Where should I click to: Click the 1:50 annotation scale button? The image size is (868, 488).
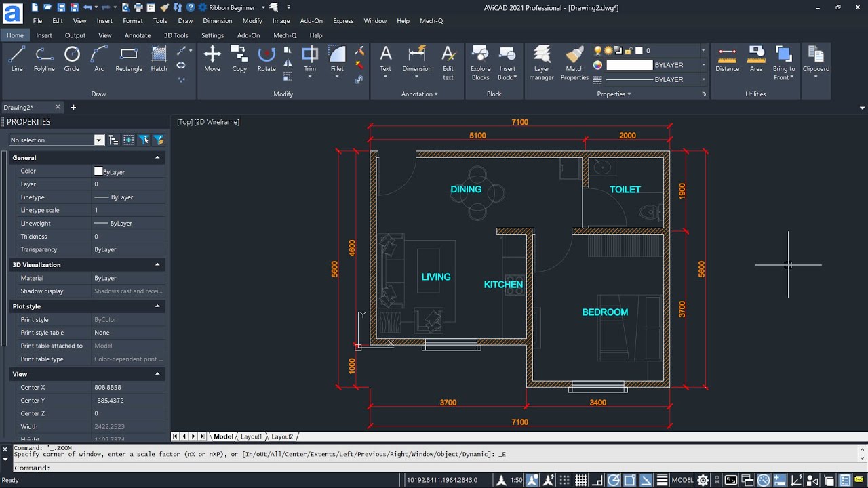[517, 480]
